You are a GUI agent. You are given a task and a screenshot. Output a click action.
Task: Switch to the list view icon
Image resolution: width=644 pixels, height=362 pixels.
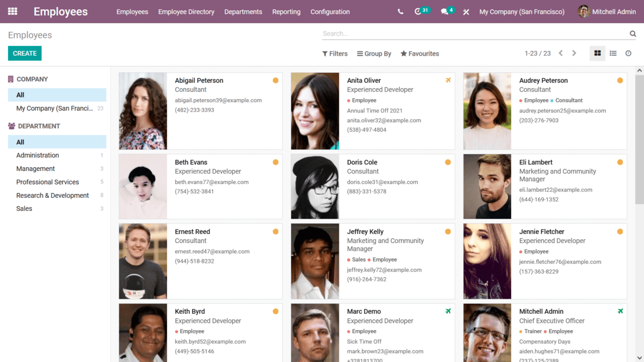tap(613, 53)
